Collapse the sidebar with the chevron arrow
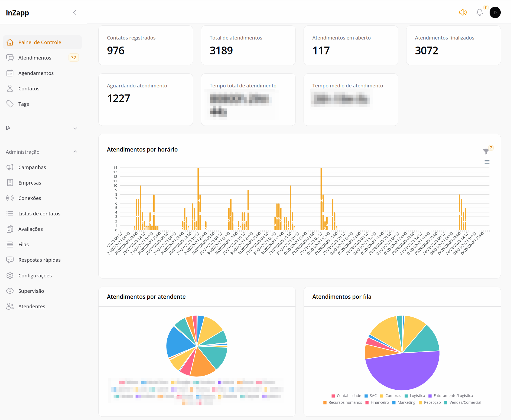Viewport: 511px width, 420px height. 75,12
